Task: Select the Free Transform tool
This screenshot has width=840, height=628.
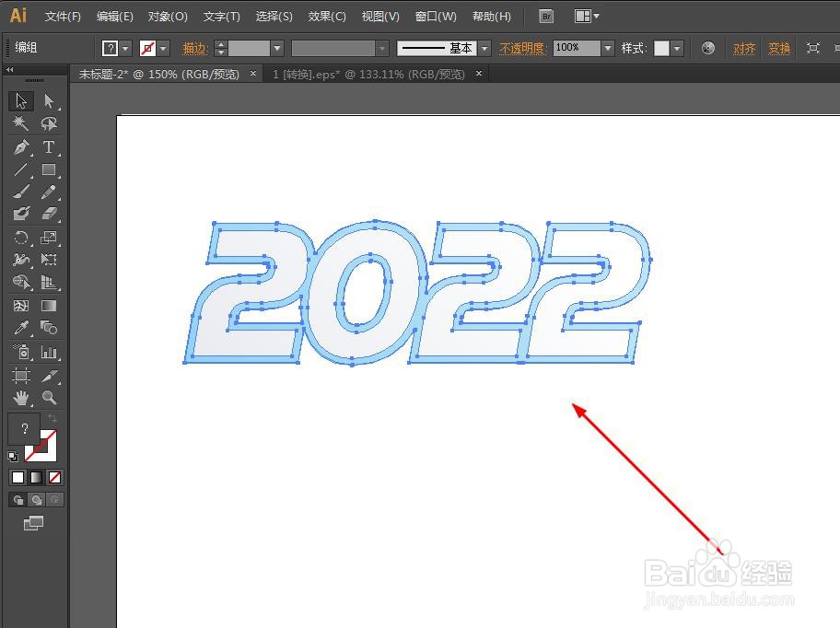Action: (49, 260)
